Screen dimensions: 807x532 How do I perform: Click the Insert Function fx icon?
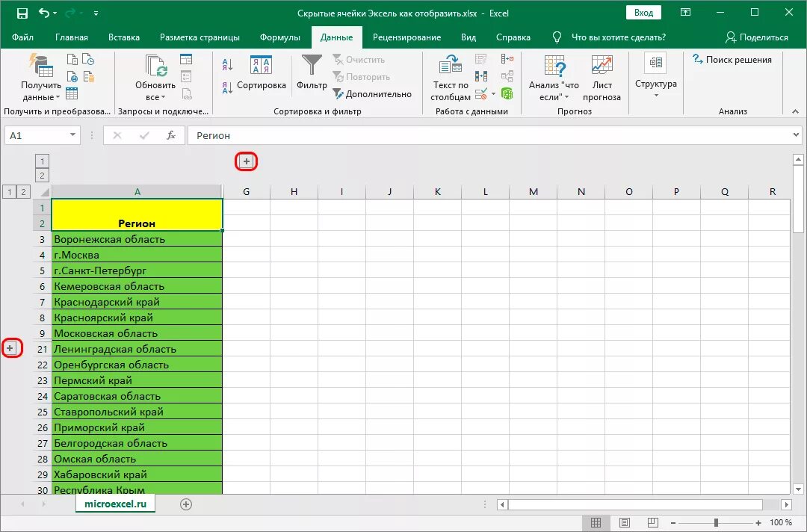[171, 135]
